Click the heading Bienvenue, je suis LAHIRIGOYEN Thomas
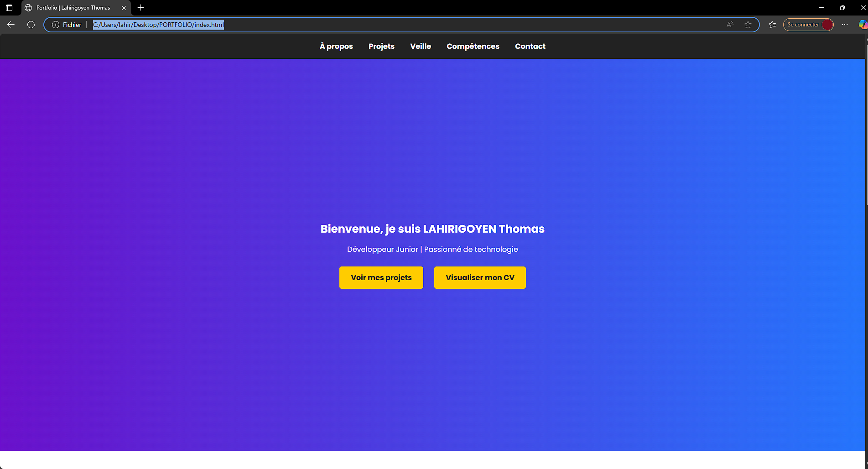 [432, 229]
